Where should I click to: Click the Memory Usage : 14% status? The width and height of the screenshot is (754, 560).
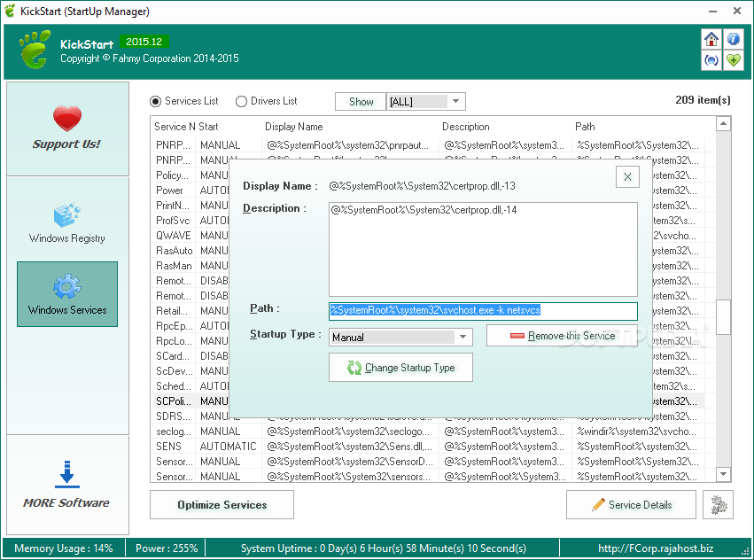pos(64,548)
